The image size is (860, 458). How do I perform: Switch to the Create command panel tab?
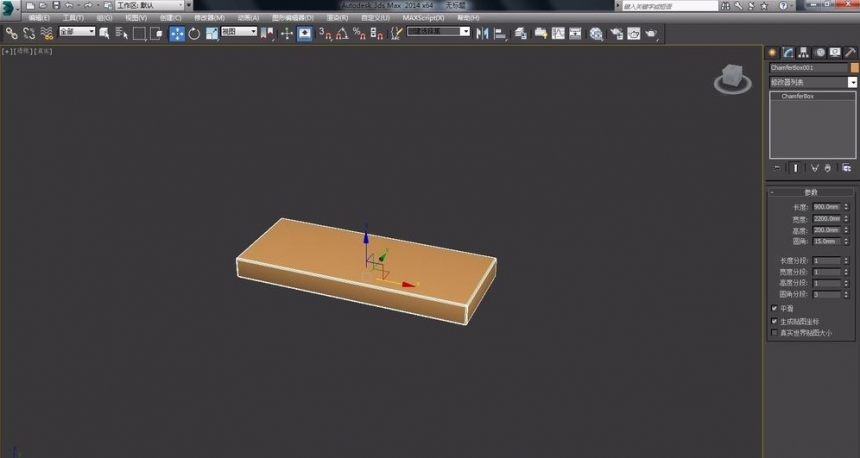772,53
